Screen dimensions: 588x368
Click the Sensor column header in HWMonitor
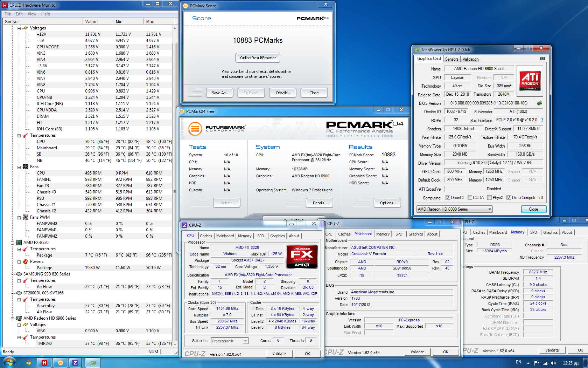coord(42,22)
